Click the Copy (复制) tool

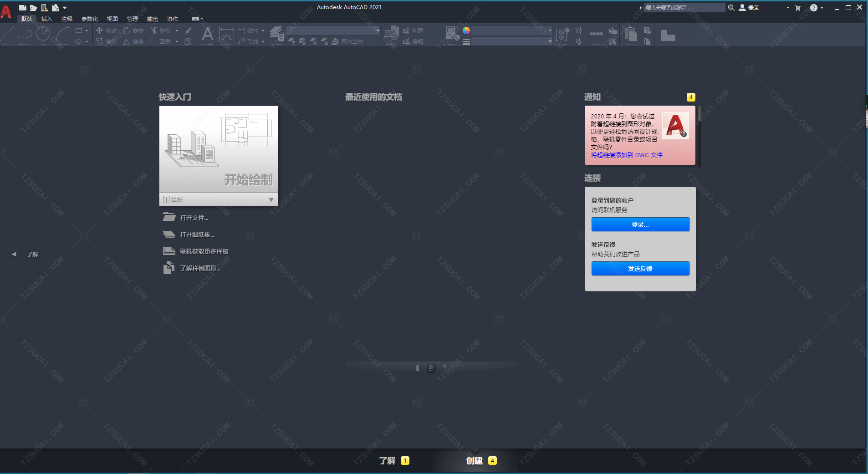point(107,41)
